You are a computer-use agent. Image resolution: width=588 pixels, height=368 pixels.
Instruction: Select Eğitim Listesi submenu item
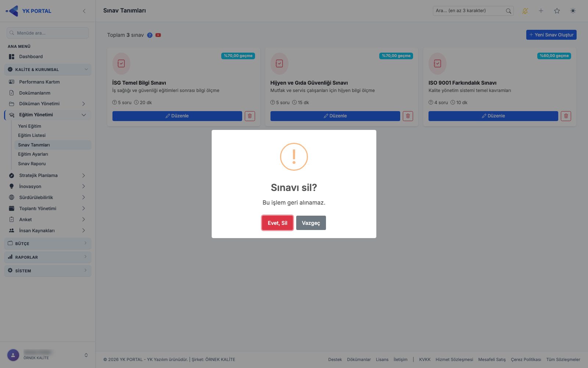53,135
